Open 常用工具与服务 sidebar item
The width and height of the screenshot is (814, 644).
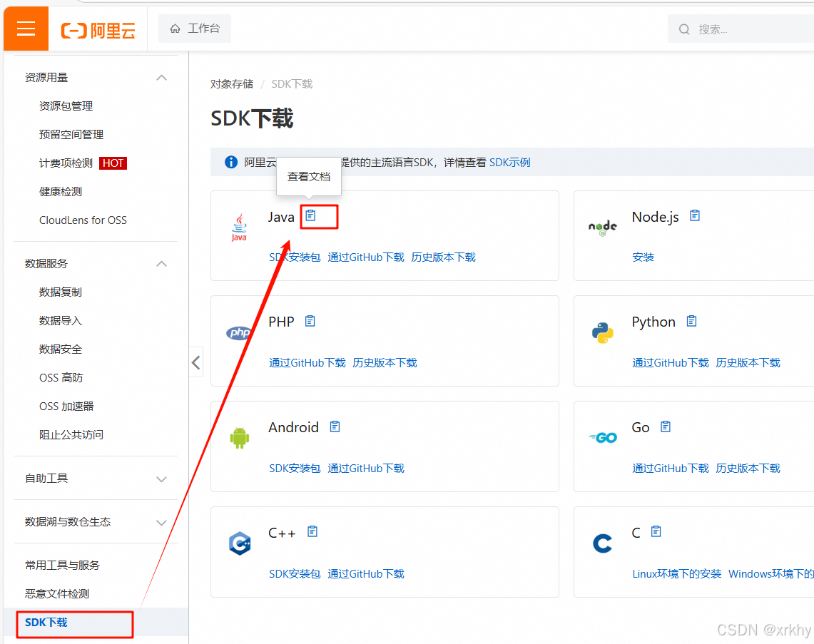point(62,565)
